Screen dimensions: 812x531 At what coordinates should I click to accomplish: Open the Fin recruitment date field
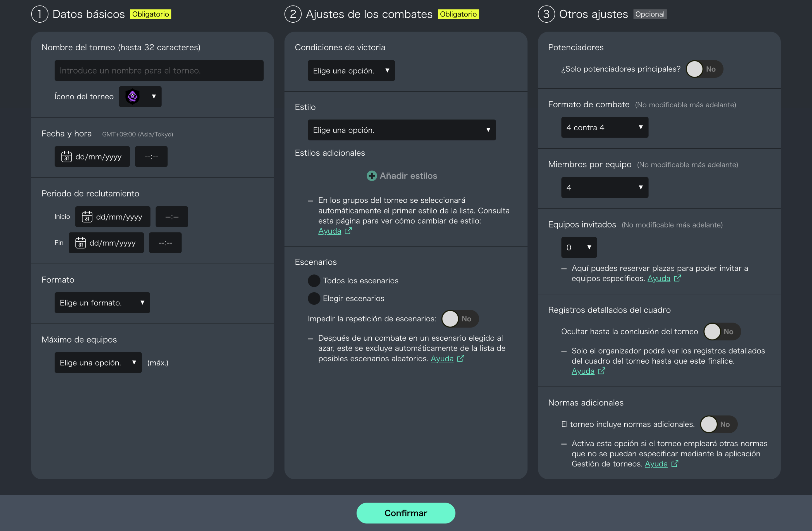click(106, 243)
